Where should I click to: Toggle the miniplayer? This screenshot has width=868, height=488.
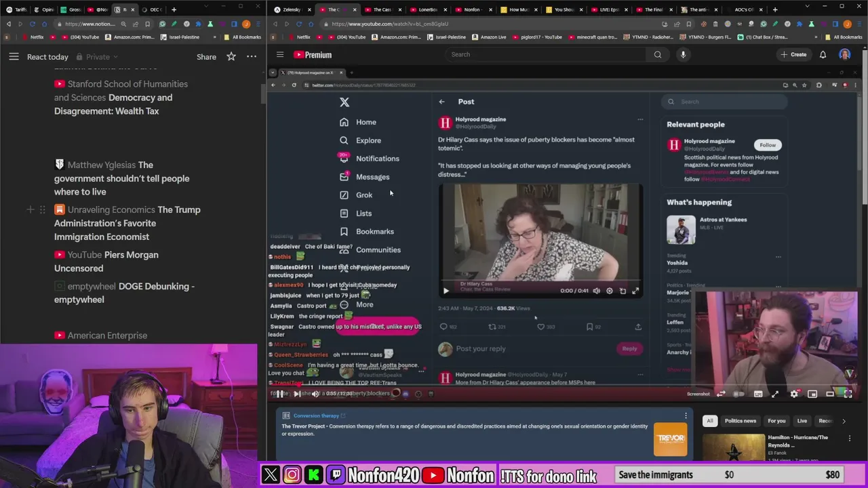tap(812, 394)
